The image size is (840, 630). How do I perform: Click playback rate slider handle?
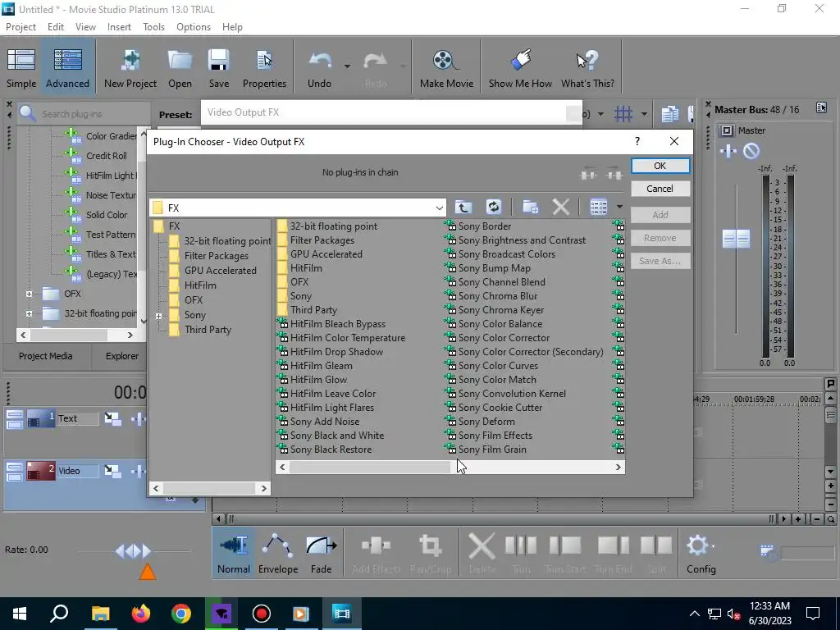[134, 550]
